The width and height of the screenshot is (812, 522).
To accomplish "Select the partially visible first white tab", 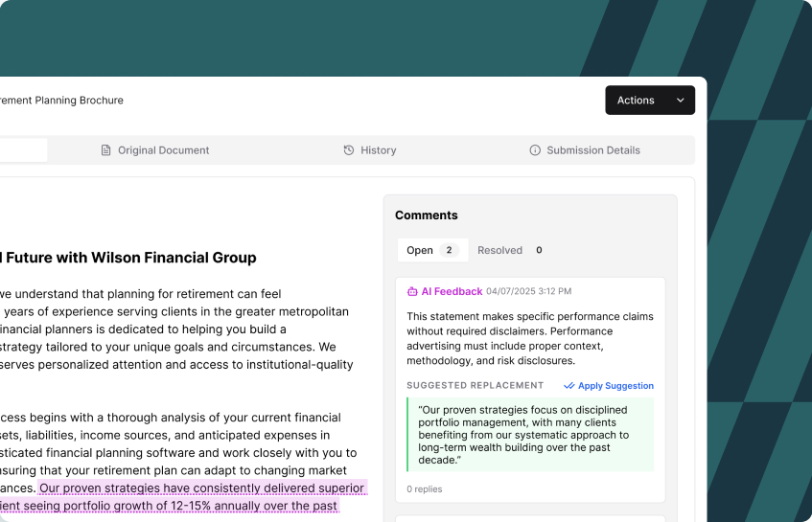I will pyautogui.click(x=23, y=150).
